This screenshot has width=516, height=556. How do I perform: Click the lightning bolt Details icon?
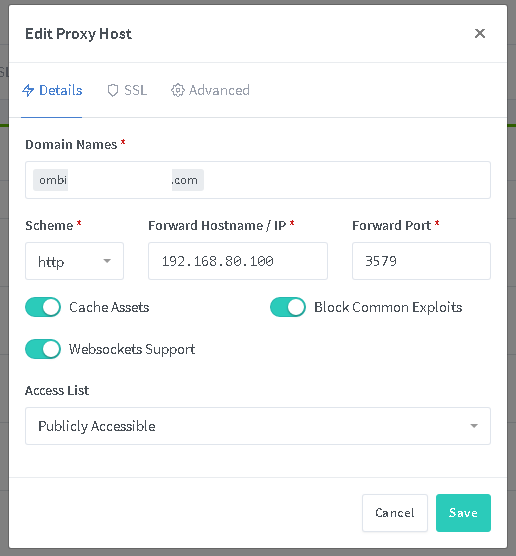pyautogui.click(x=28, y=90)
